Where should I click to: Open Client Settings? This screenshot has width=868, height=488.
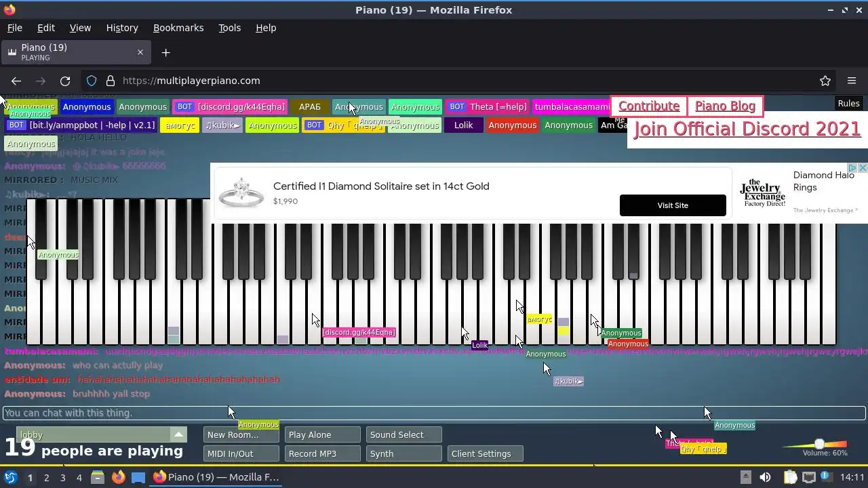[x=485, y=453]
